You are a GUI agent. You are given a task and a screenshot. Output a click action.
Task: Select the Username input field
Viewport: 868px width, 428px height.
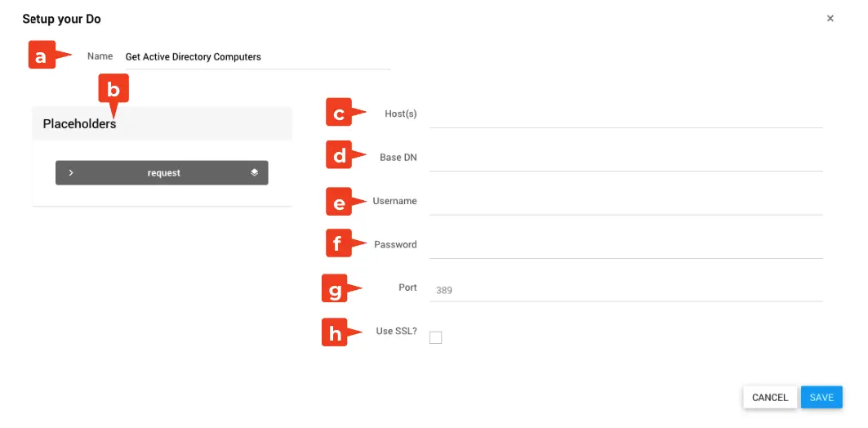(625, 203)
